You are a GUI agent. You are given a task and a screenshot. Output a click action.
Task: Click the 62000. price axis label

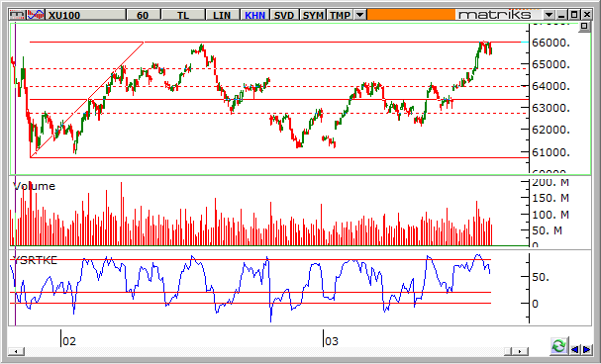click(x=551, y=130)
